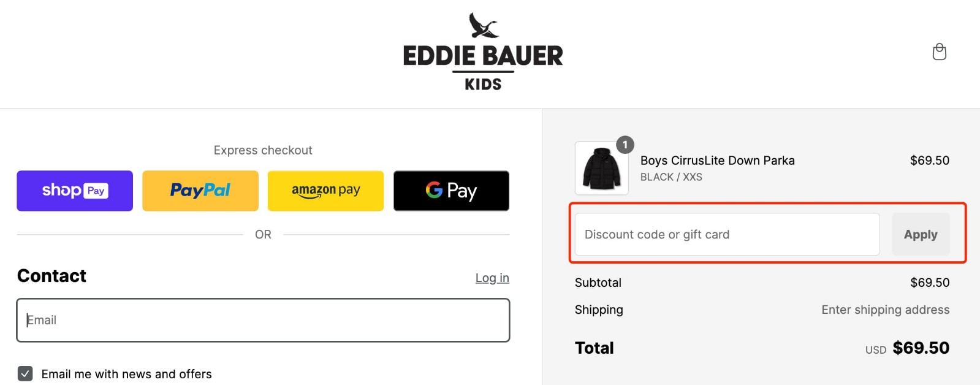Click the Boys CirrusLite Down Parka title
The width and height of the screenshot is (980, 385).
[718, 160]
